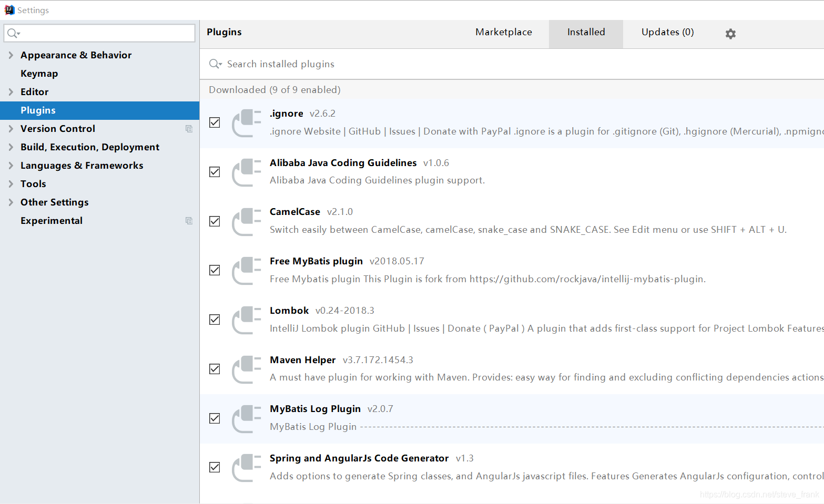Click the Maven Helper plugin icon

(x=247, y=369)
